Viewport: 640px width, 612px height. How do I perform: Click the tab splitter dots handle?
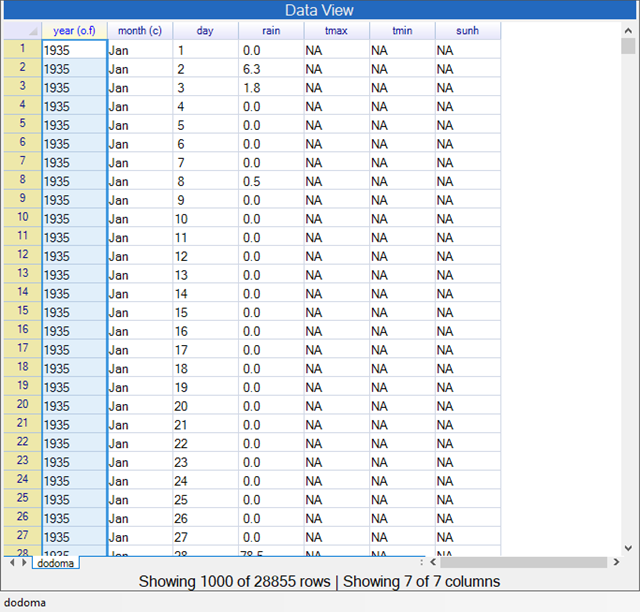422,562
